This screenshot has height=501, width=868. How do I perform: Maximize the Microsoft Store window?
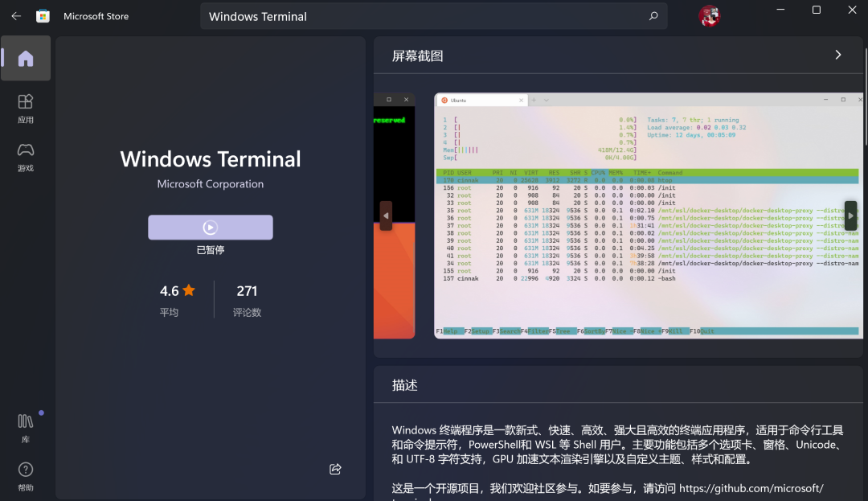(816, 10)
